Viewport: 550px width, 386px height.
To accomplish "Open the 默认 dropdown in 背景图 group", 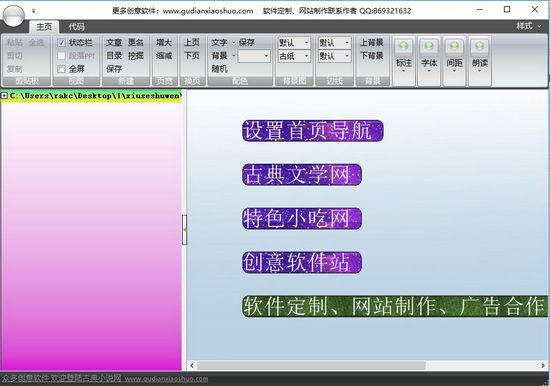I will 294,43.
